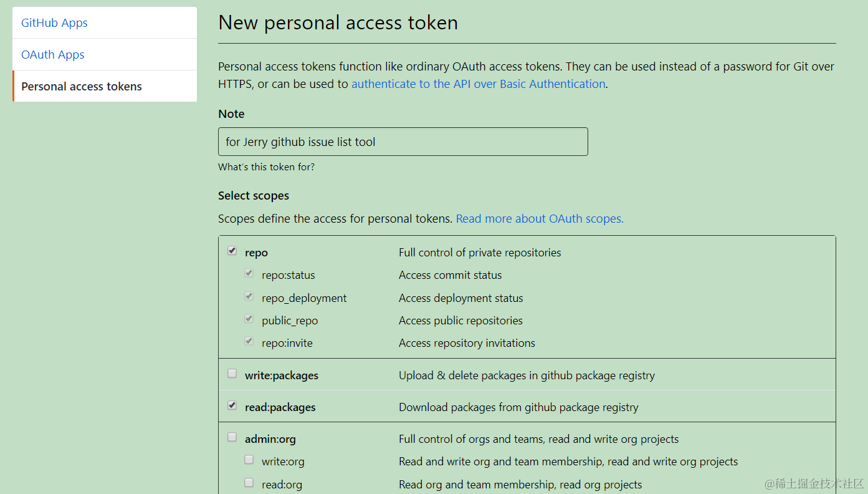Click the read:packages scope label
This screenshot has height=494, width=868.
coord(280,407)
